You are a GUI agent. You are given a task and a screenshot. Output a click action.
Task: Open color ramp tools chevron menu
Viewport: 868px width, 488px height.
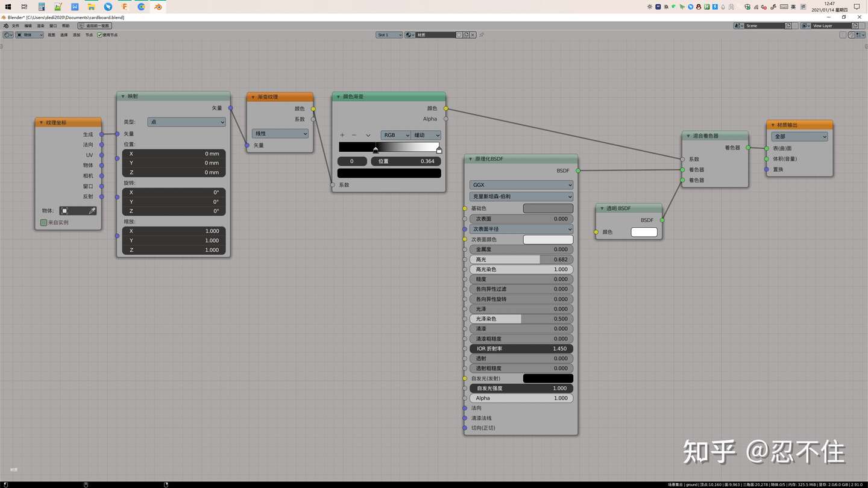368,135
